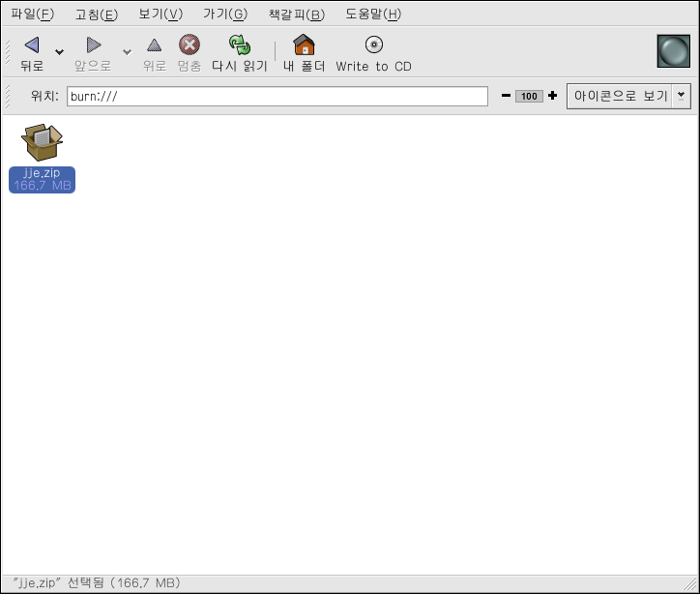The image size is (700, 594).
Task: Open the Back history dropdown arrow
Action: [60, 52]
